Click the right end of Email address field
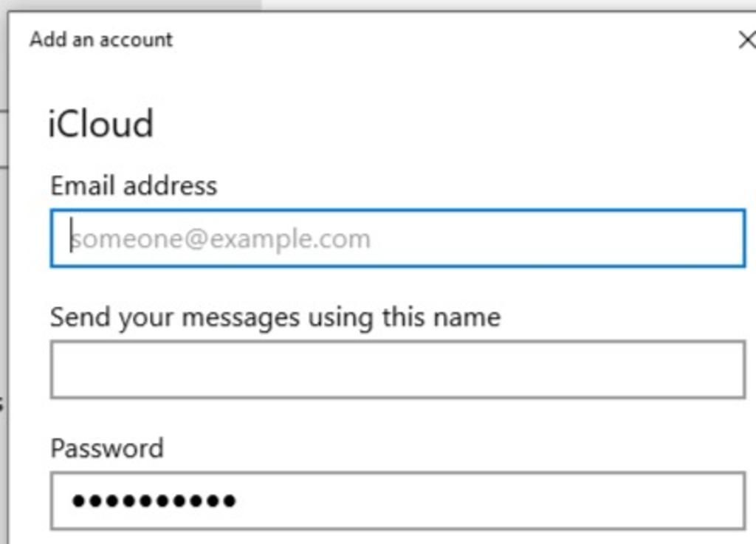756x544 pixels. (731, 238)
